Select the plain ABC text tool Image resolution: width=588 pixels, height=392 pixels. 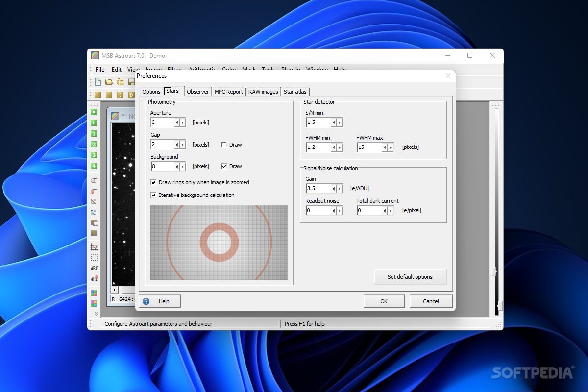coord(94,269)
